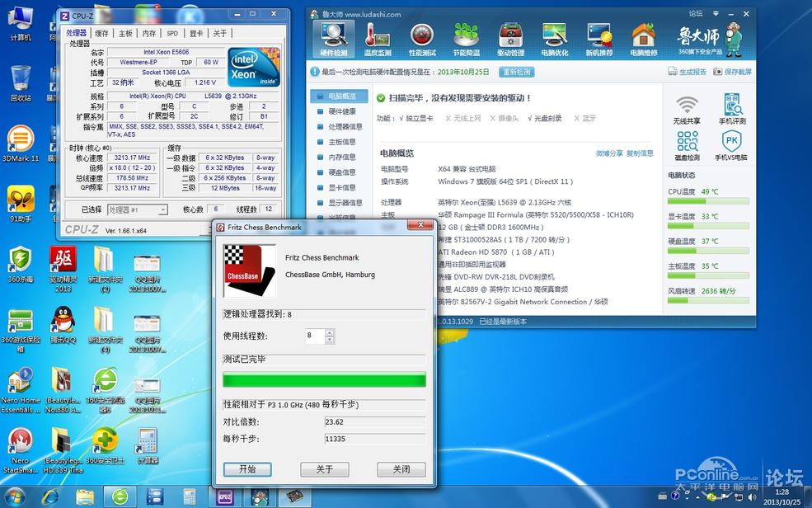Open 磁盘检测 disk check tool
The image size is (812, 508).
[x=687, y=146]
